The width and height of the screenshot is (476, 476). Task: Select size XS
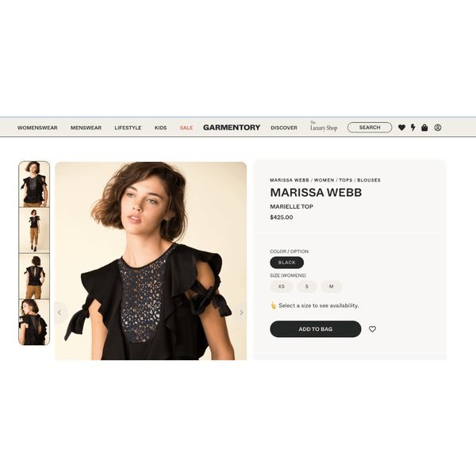pos(282,286)
